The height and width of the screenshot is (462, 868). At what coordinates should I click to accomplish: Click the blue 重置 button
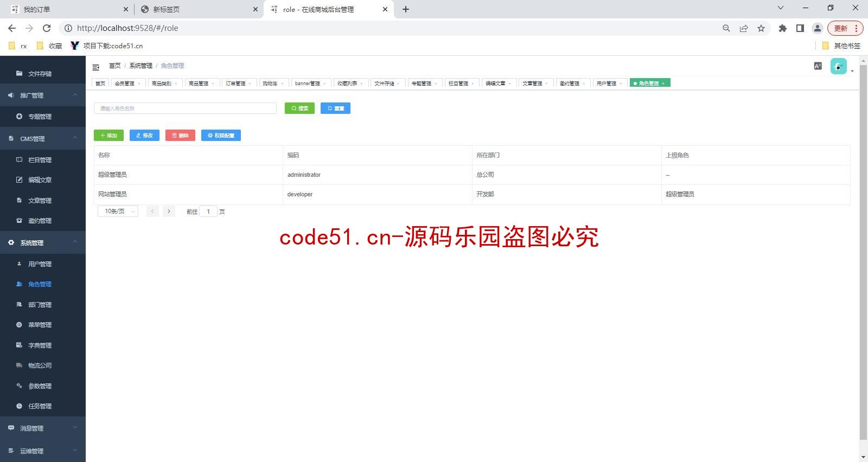click(x=335, y=108)
